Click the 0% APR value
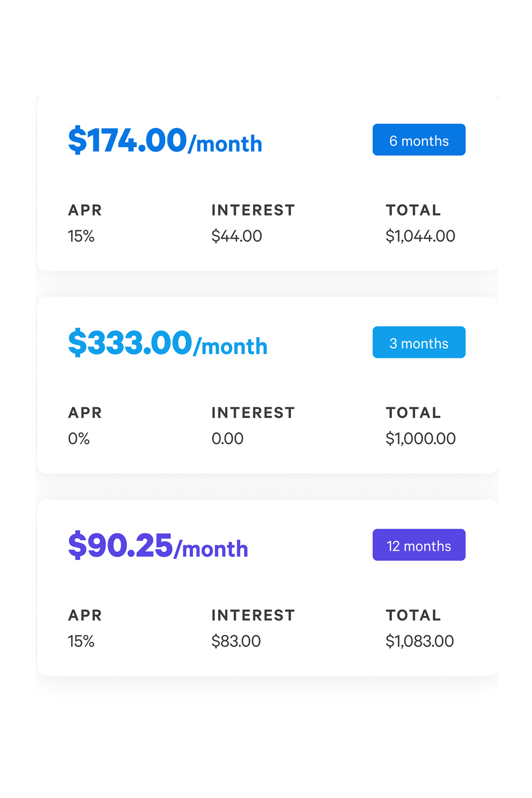Screen dimensions: 532x798 pos(79,439)
